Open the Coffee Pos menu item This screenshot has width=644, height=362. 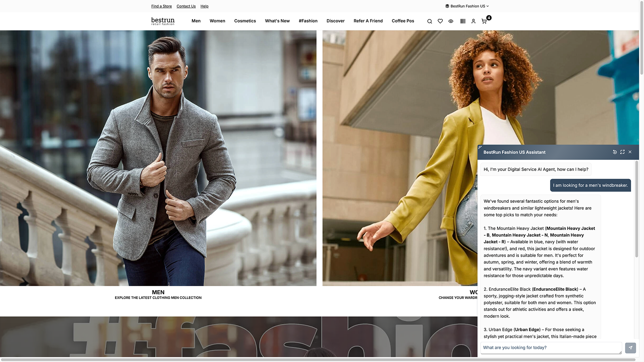[x=403, y=21]
